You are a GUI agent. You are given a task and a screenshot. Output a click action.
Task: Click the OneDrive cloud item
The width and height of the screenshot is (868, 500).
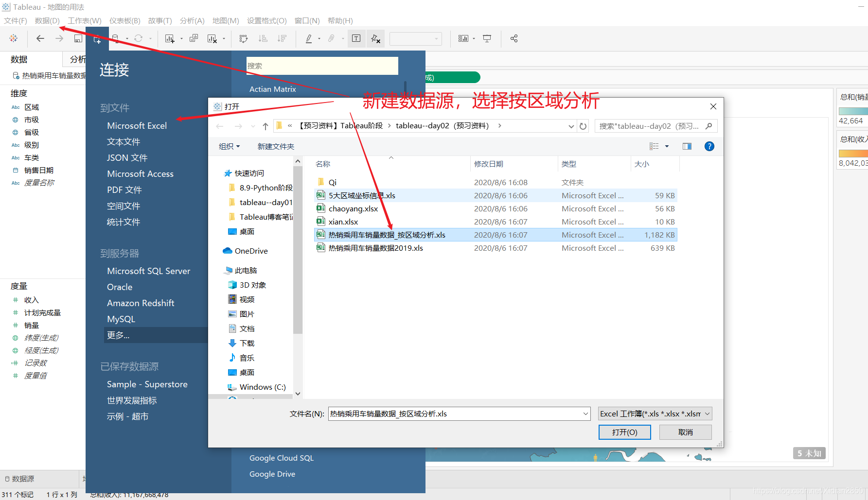pyautogui.click(x=245, y=251)
